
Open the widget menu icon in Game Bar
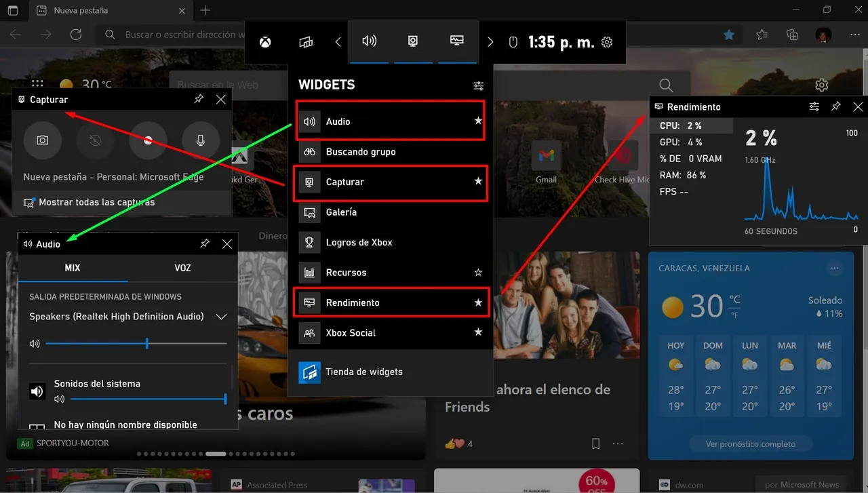click(x=306, y=42)
